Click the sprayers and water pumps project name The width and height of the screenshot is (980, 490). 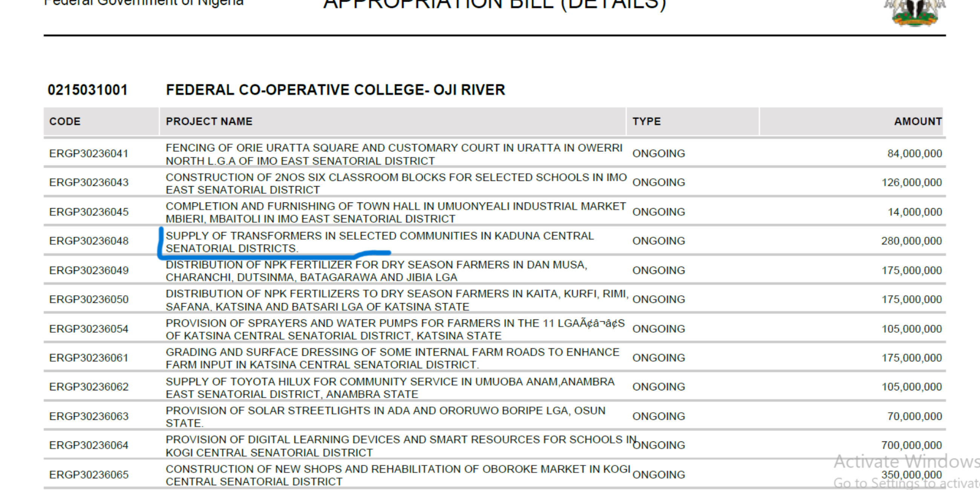395,329
